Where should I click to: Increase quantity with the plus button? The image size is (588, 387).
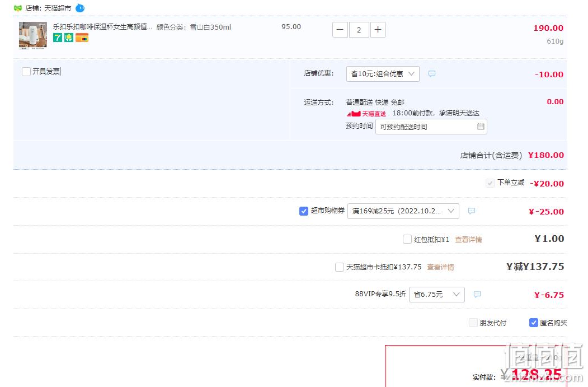tap(378, 30)
